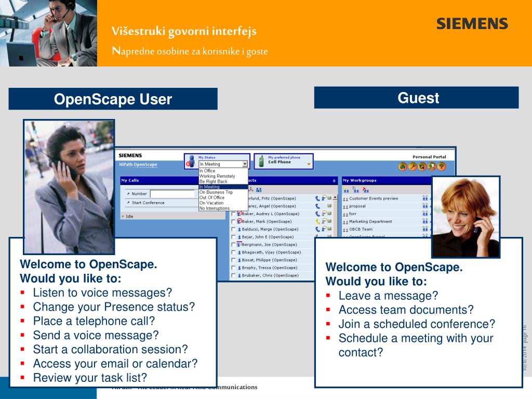This screenshot has height=399, width=532.
Task: Click the copy workgroup icon in My Workgroups
Action: click(356, 190)
